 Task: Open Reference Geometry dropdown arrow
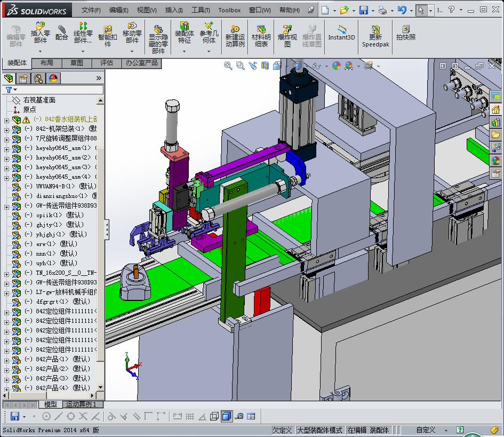(209, 51)
